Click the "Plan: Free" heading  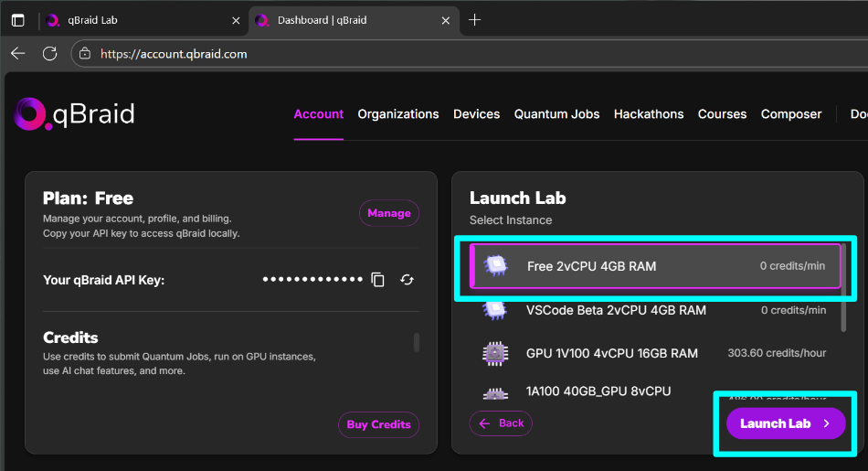[88, 198]
